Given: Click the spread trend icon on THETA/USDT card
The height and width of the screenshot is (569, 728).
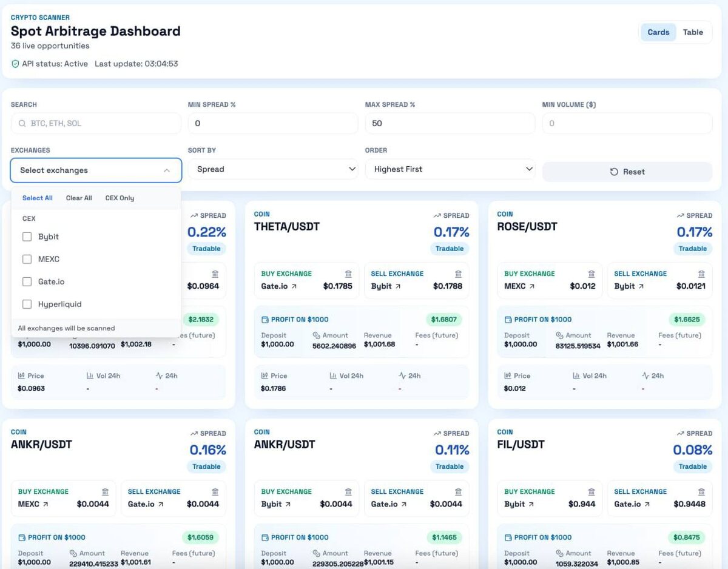Looking at the screenshot, I should [437, 215].
